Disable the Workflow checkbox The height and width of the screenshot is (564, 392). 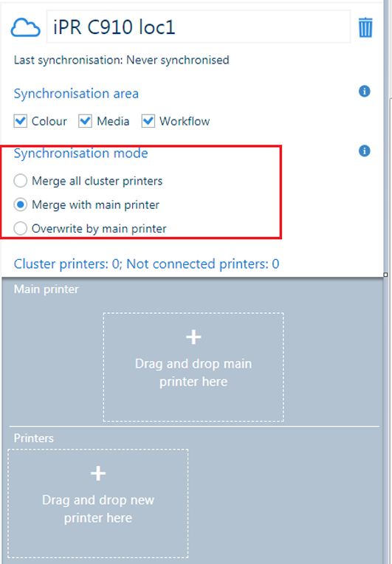pos(148,121)
